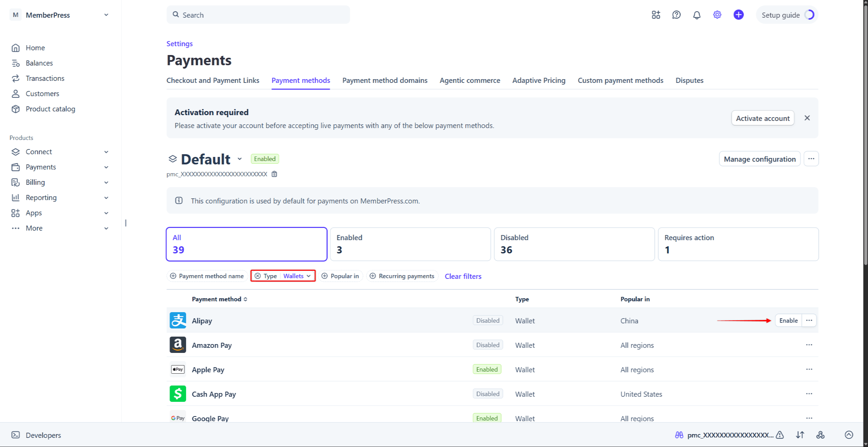Image resolution: width=868 pixels, height=447 pixels.
Task: Sort by the Payment method column header
Action: (219, 299)
